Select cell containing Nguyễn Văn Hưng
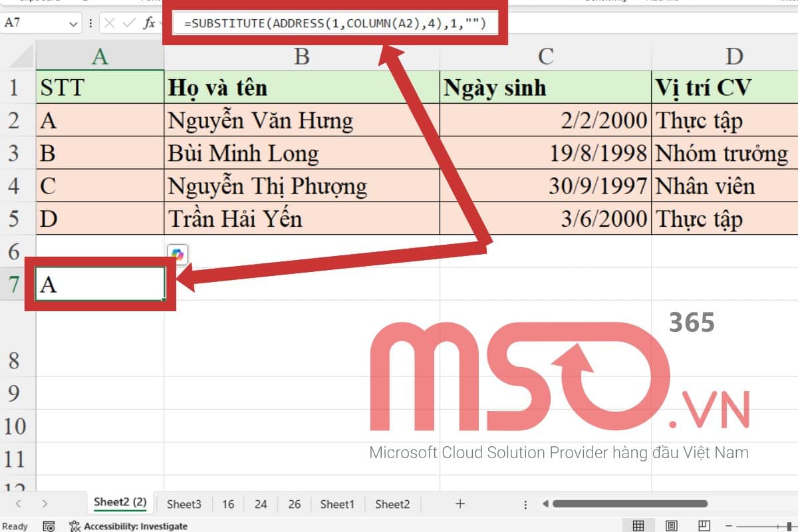 (x=302, y=120)
